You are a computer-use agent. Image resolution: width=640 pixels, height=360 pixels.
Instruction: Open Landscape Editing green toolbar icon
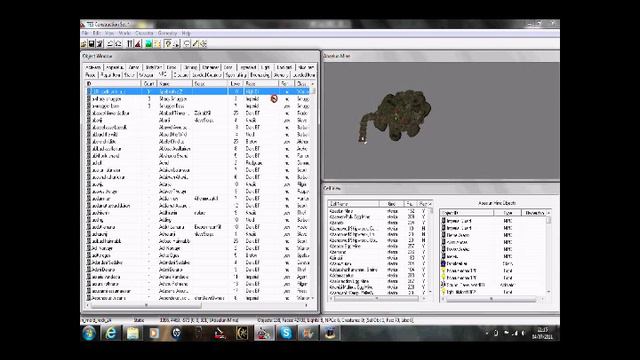point(149,44)
